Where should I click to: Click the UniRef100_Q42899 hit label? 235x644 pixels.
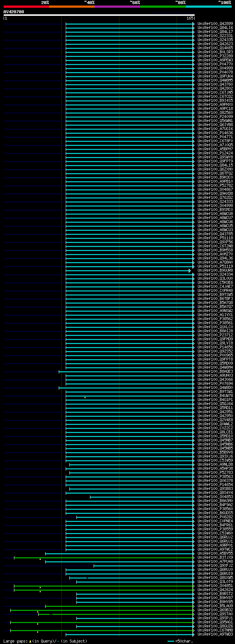tap(215, 24)
